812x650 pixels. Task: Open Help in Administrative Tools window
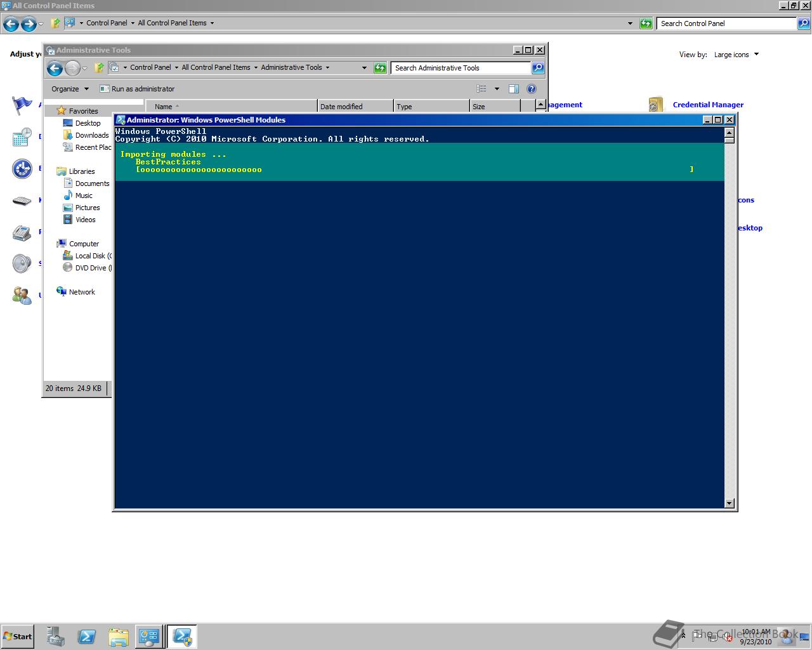[532, 89]
